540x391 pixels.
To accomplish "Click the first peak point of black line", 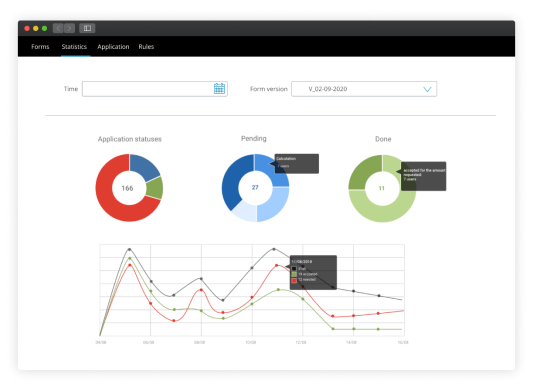I will tap(129, 249).
